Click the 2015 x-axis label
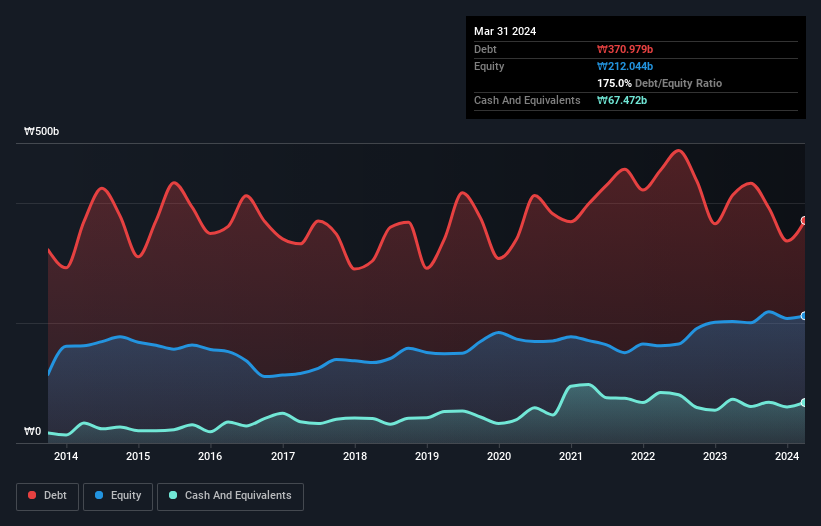The height and width of the screenshot is (526, 821). click(138, 456)
